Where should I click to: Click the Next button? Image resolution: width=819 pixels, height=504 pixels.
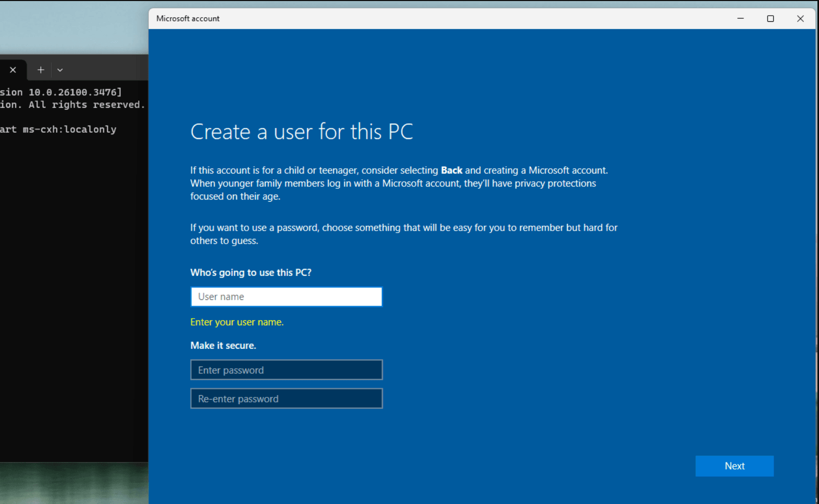click(x=735, y=466)
